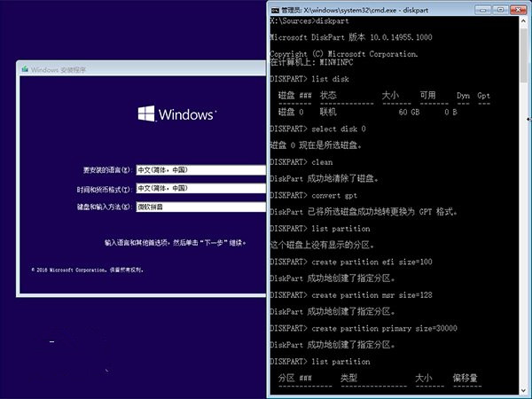Click the '键盘和输入方法' field label

pos(104,207)
